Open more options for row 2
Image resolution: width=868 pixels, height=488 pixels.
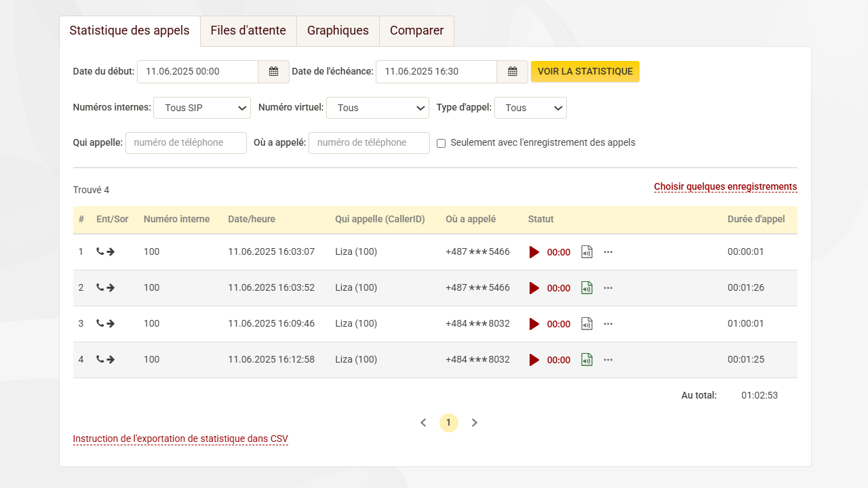point(608,288)
